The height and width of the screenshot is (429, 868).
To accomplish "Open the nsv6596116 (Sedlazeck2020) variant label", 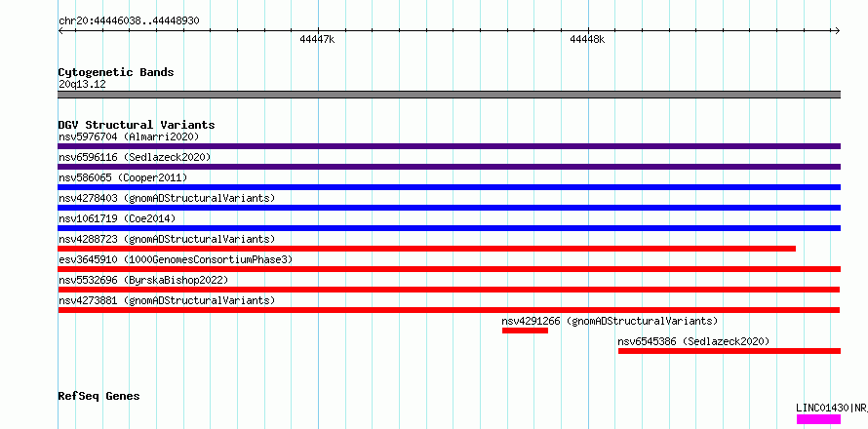I will (x=135, y=157).
